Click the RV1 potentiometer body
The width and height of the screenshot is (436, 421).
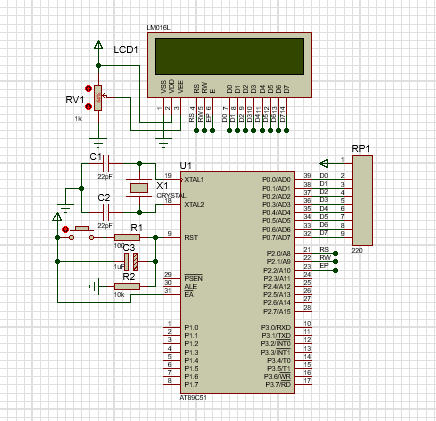tap(98, 98)
